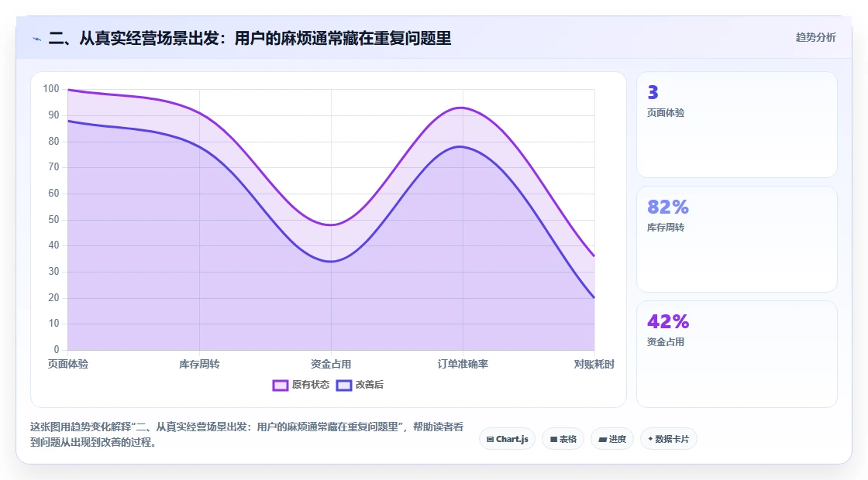Click the 数据卡片 tag button

click(668, 439)
